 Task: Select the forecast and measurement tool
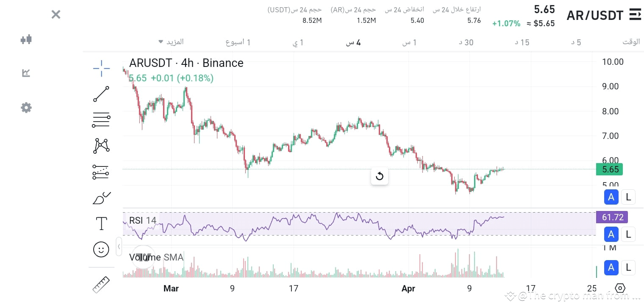(101, 172)
